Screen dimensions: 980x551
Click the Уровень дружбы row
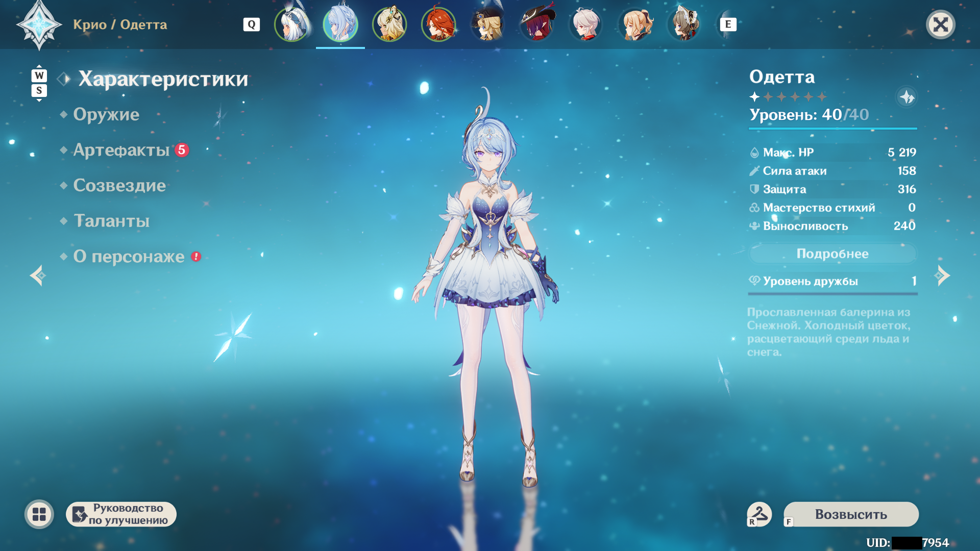(832, 281)
